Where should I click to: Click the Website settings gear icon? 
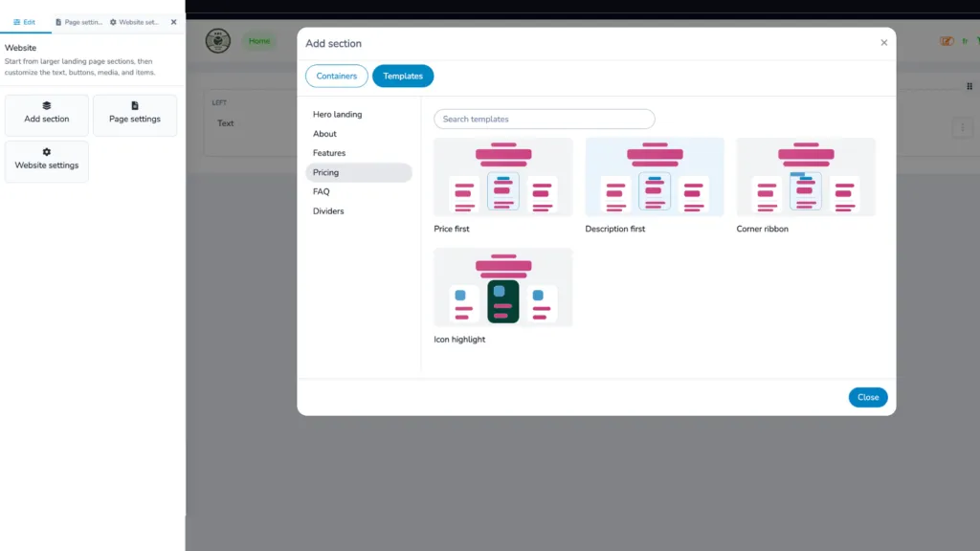point(47,152)
